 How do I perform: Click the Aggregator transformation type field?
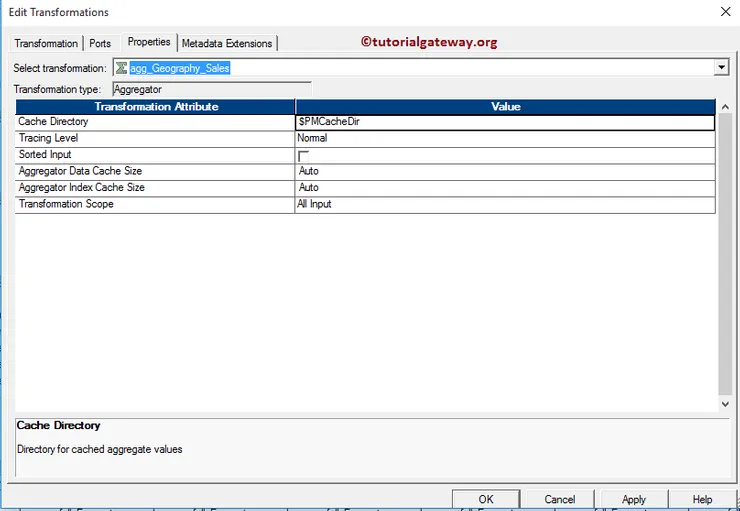(212, 89)
